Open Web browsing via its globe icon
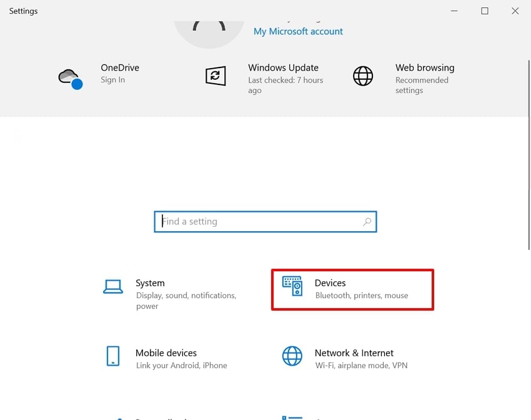 364,76
